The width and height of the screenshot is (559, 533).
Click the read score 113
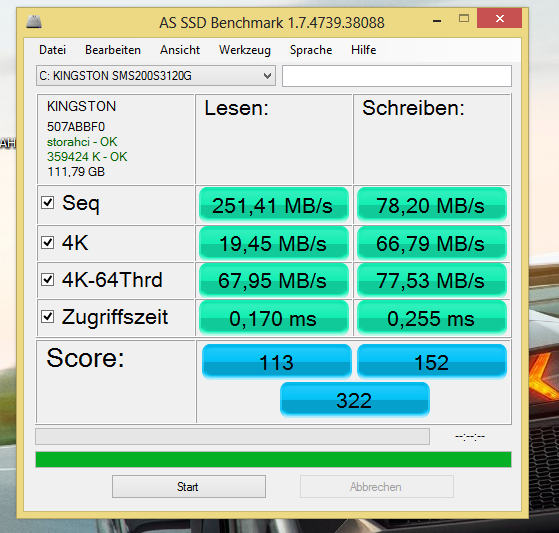(277, 362)
